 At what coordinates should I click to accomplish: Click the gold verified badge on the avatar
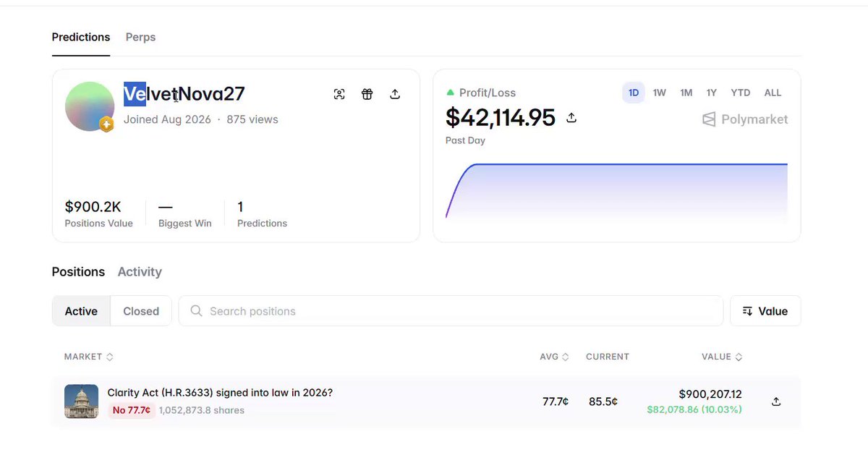pos(106,124)
